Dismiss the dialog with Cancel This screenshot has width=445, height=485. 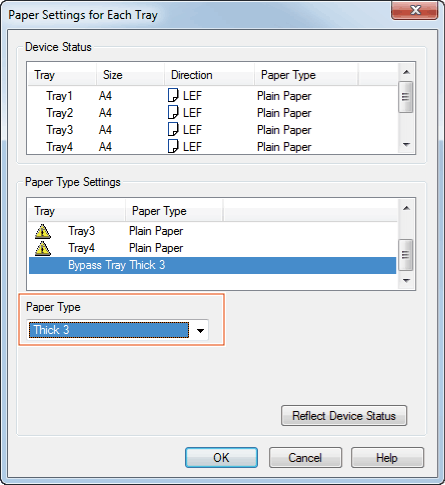[x=305, y=457]
